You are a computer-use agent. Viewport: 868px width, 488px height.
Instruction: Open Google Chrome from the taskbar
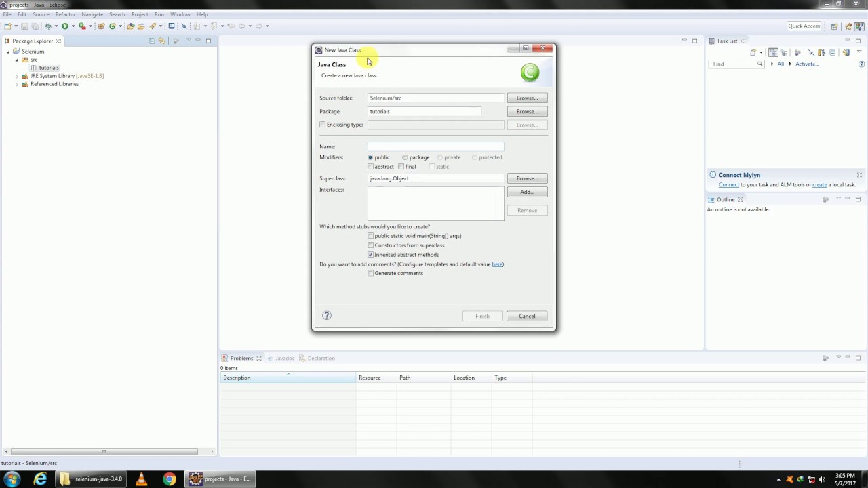pos(170,479)
